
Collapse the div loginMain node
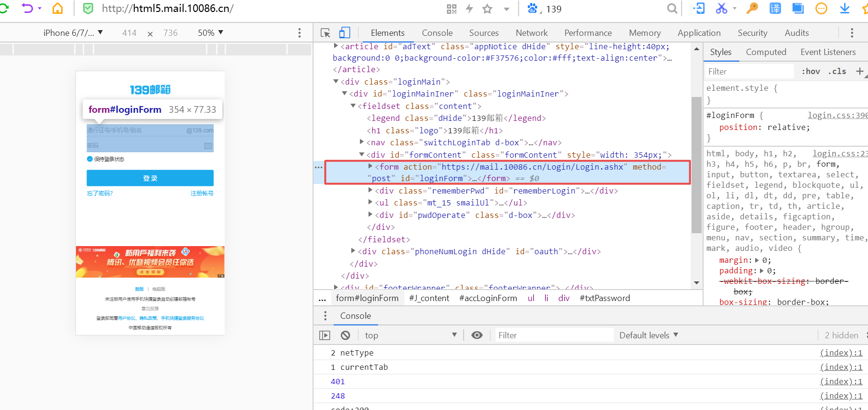point(336,82)
